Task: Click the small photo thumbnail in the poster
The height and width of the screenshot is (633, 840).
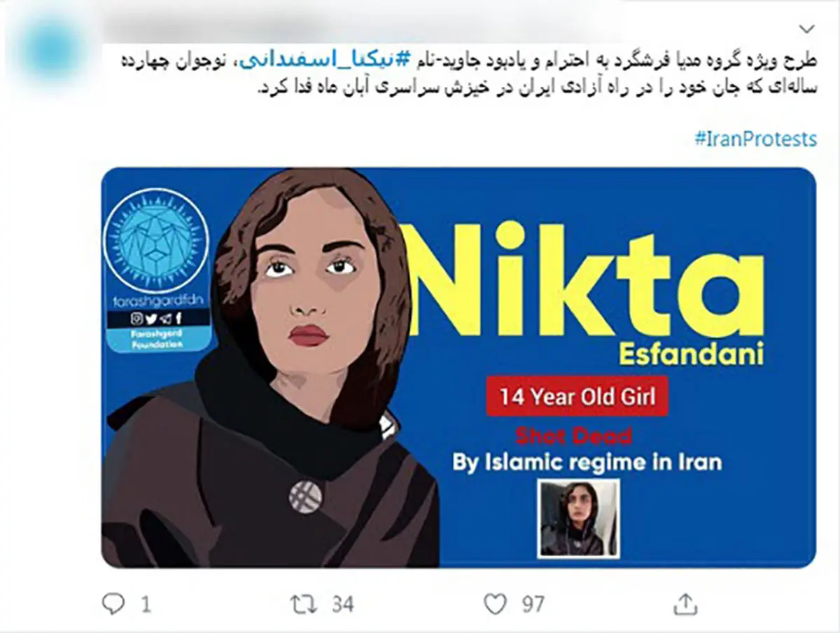Action: [x=578, y=519]
